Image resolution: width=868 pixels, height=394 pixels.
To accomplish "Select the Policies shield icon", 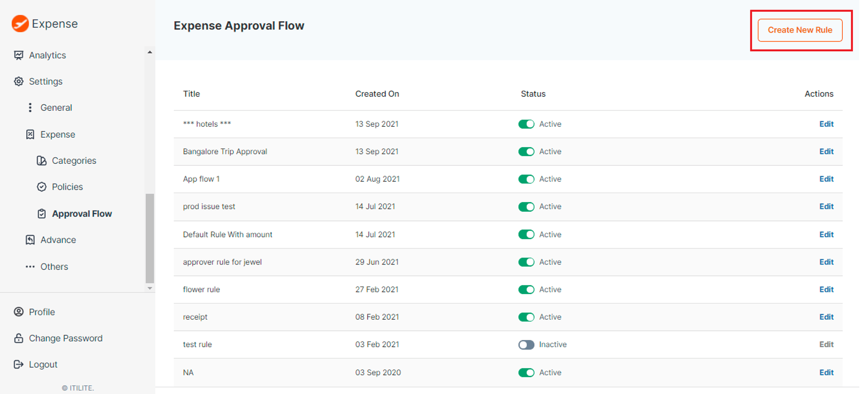I will (41, 187).
